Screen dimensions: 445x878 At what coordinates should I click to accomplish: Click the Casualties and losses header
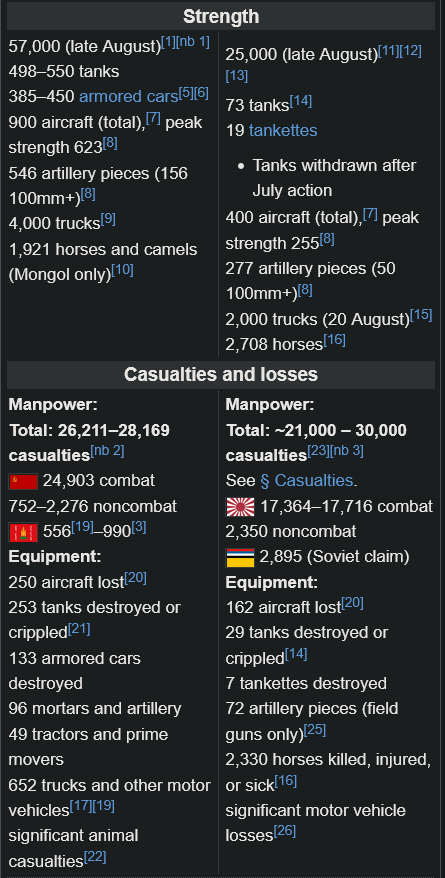[x=221, y=375]
